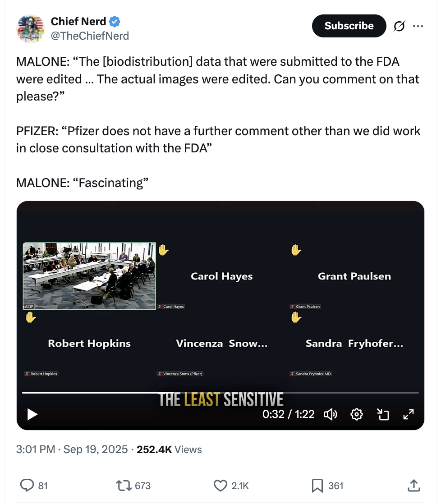Share the post

click(413, 486)
